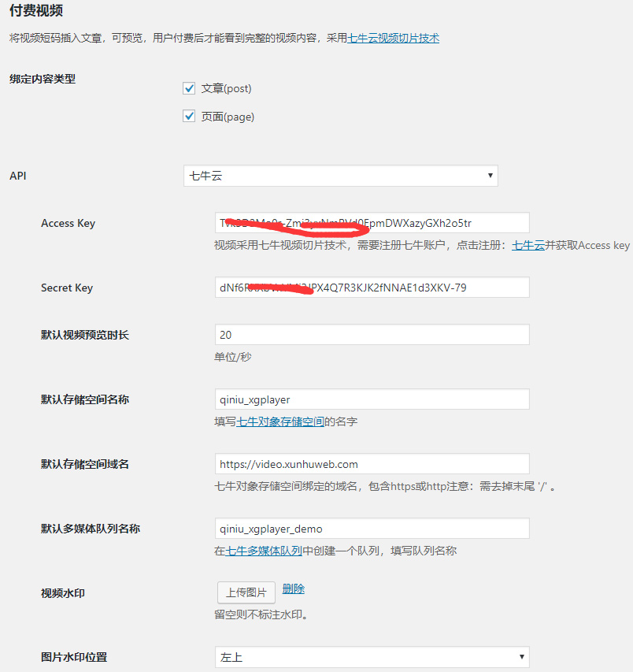Image resolution: width=633 pixels, height=672 pixels.
Task: Select the 默认存储空间域名 URL field
Action: pyautogui.click(x=372, y=464)
